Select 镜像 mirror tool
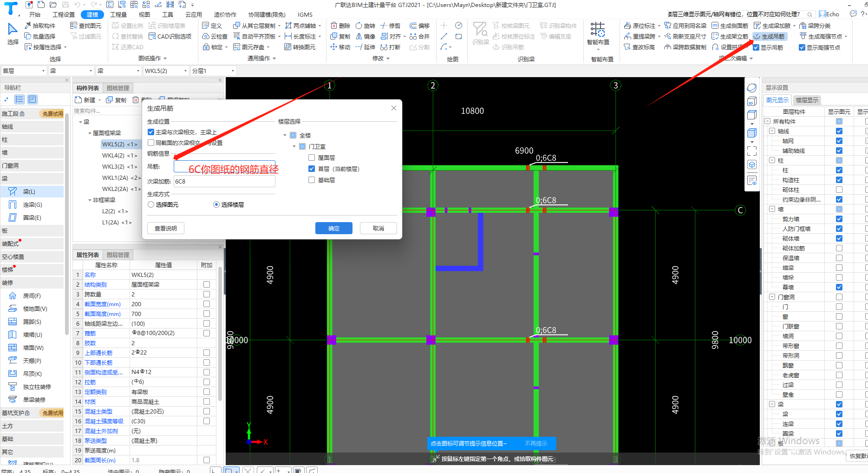The width and height of the screenshot is (868, 473). [365, 36]
